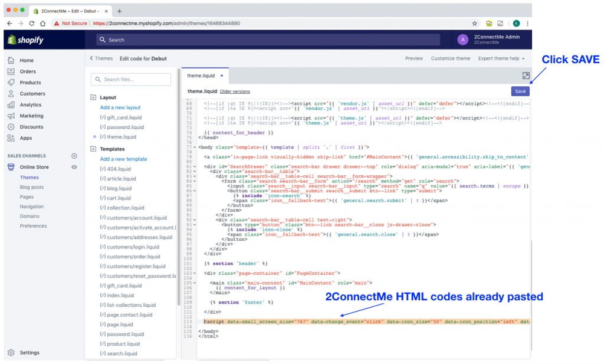The height and width of the screenshot is (364, 604).
Task: Open Settings at sidebar bottom
Action: point(29,352)
